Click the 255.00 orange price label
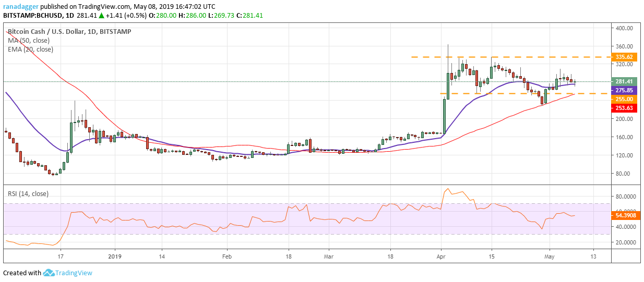Screen dimensions: 644x282 click(623, 99)
